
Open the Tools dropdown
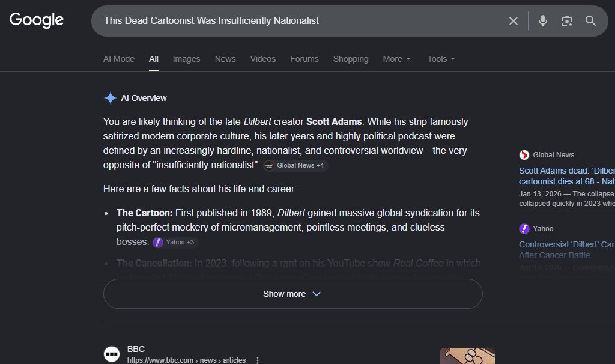pos(441,59)
